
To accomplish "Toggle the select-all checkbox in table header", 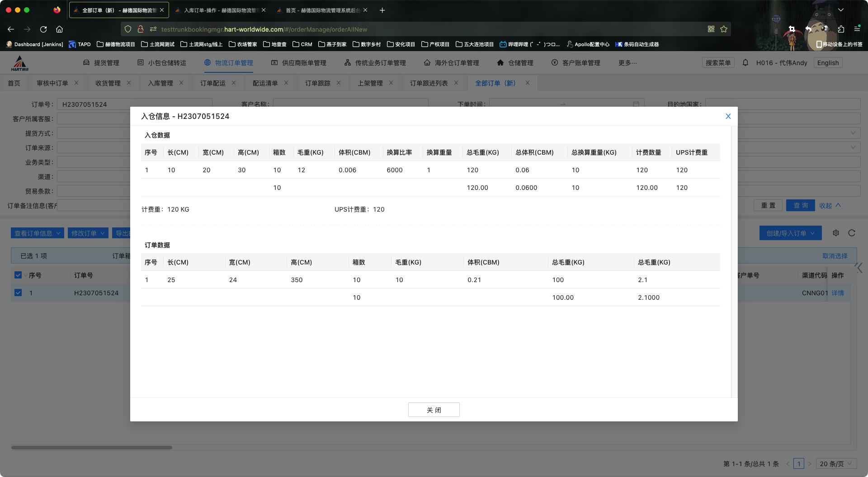I will click(x=18, y=275).
